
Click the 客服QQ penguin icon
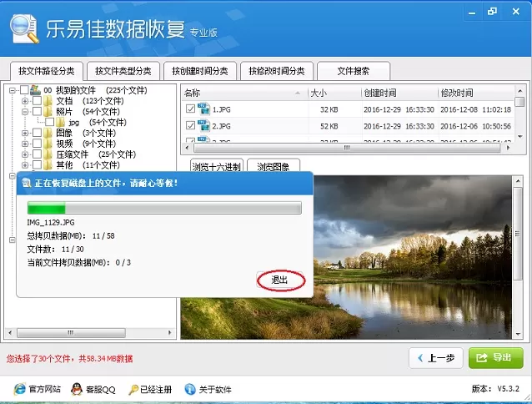click(77, 389)
